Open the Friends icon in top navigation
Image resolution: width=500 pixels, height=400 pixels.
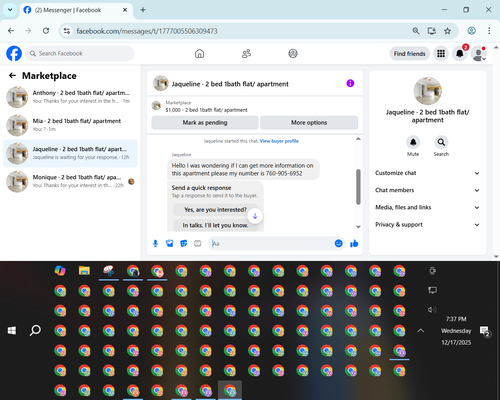tap(246, 53)
